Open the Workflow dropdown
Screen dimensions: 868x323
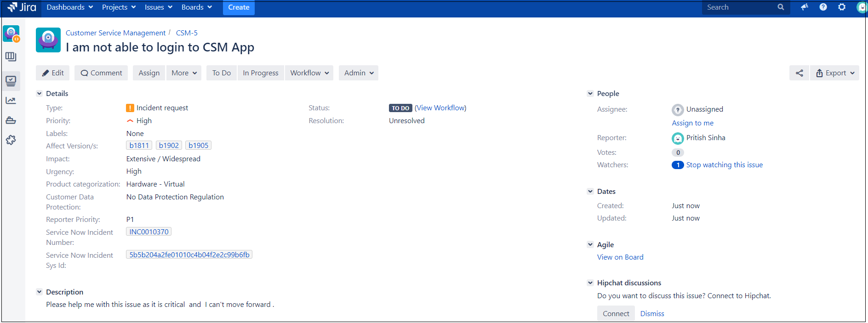coord(309,73)
